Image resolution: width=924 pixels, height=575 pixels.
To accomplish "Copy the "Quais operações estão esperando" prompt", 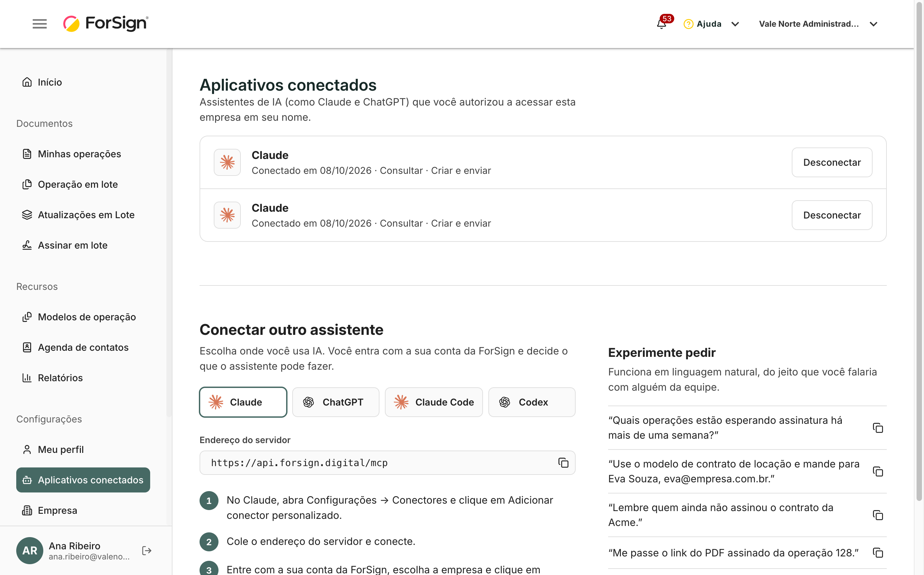I will pos(878,428).
